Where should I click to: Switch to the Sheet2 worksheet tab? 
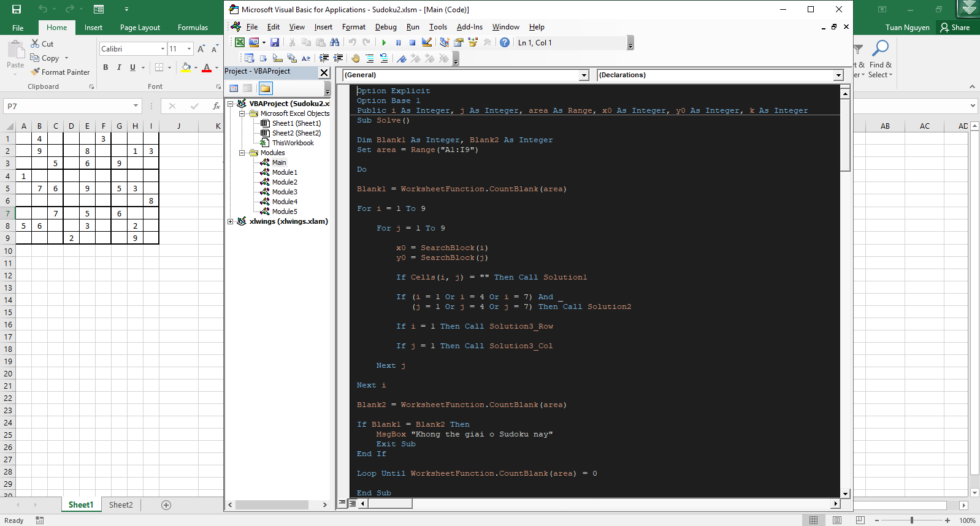point(121,505)
